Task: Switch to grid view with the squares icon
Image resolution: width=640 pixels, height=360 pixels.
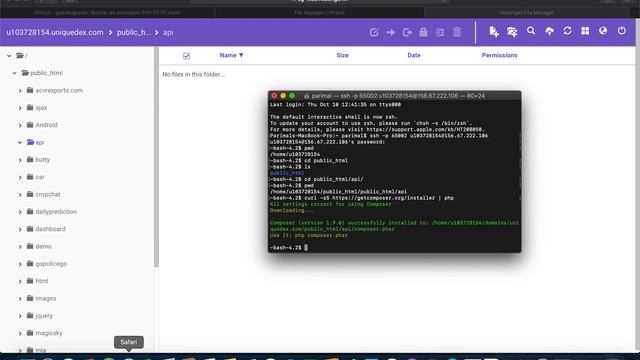Action: pos(585,31)
